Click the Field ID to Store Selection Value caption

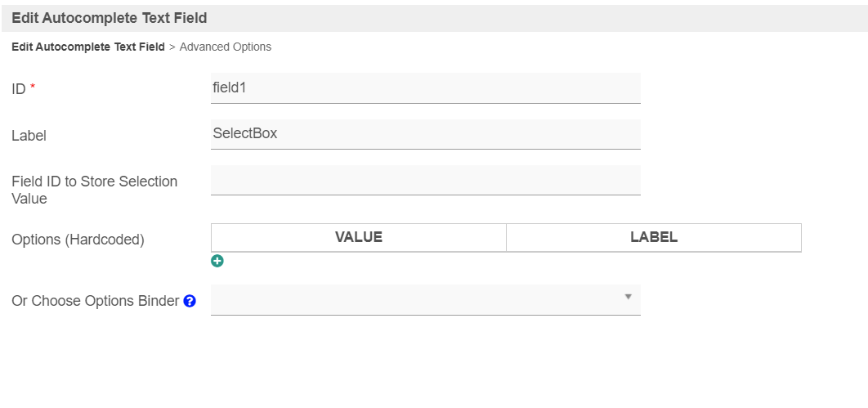point(94,190)
